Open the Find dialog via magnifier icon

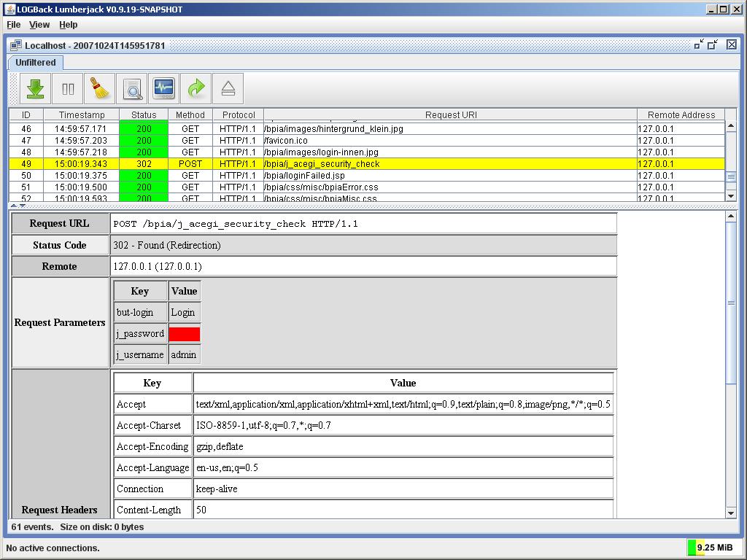[x=131, y=88]
